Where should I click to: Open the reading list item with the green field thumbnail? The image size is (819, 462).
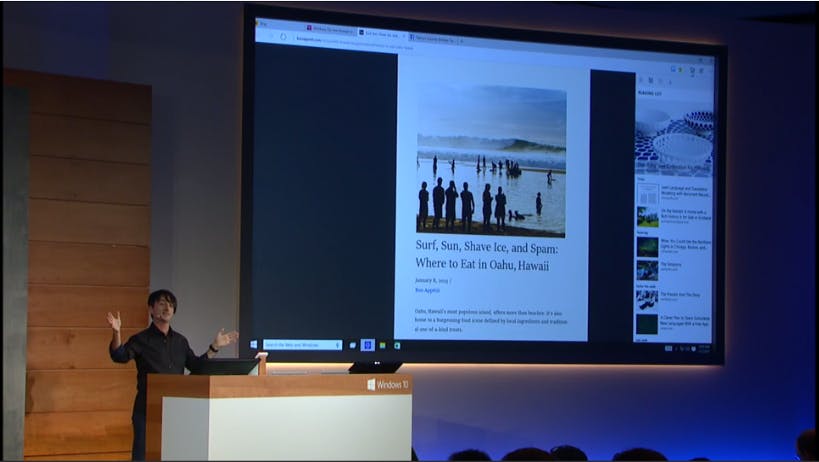point(674,217)
